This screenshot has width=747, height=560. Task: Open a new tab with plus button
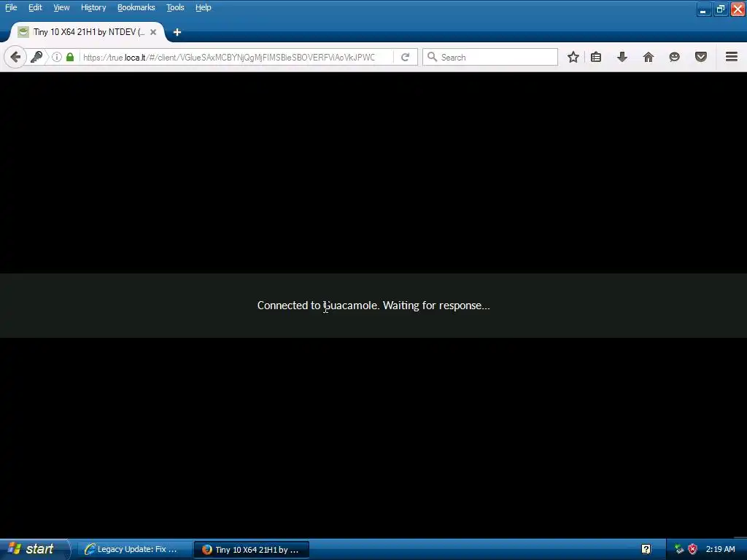pyautogui.click(x=177, y=32)
